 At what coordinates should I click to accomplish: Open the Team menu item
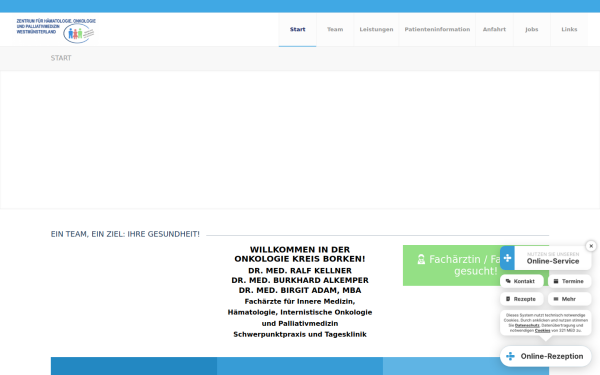tap(335, 29)
